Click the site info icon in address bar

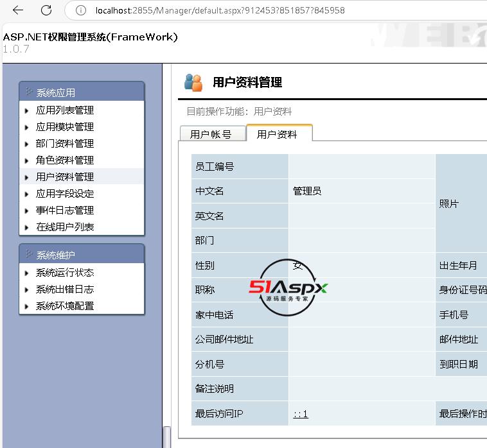pyautogui.click(x=81, y=10)
